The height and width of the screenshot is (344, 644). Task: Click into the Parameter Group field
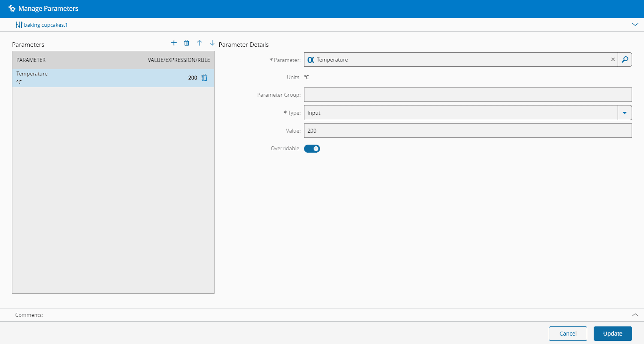coord(467,95)
